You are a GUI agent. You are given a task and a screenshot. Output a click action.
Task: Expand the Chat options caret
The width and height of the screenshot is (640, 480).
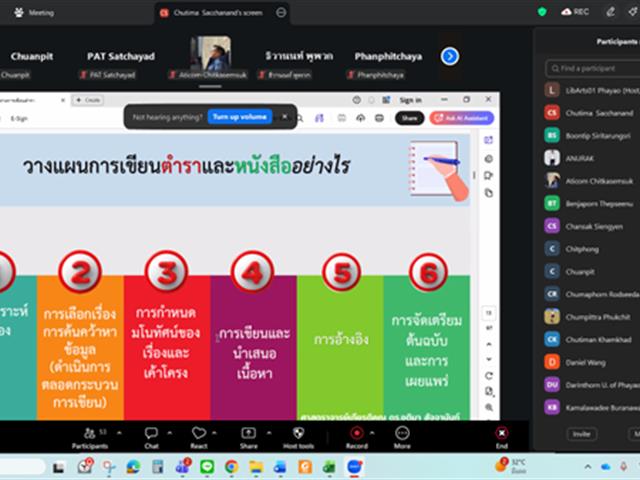coord(170,433)
